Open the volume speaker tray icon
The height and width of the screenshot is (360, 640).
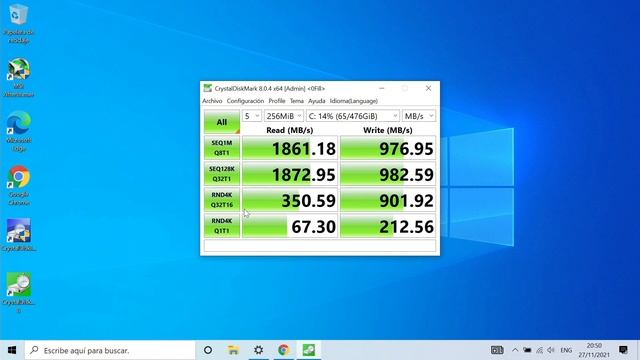point(551,350)
